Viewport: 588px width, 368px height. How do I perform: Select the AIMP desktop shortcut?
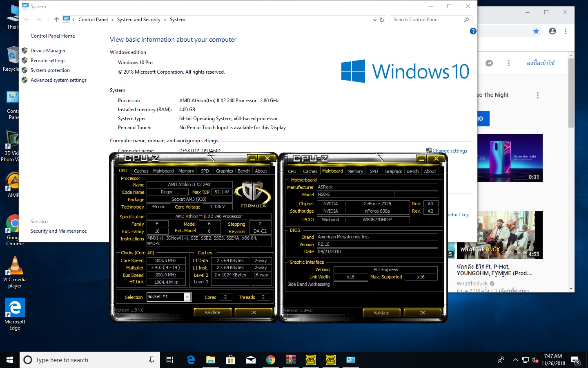12,185
